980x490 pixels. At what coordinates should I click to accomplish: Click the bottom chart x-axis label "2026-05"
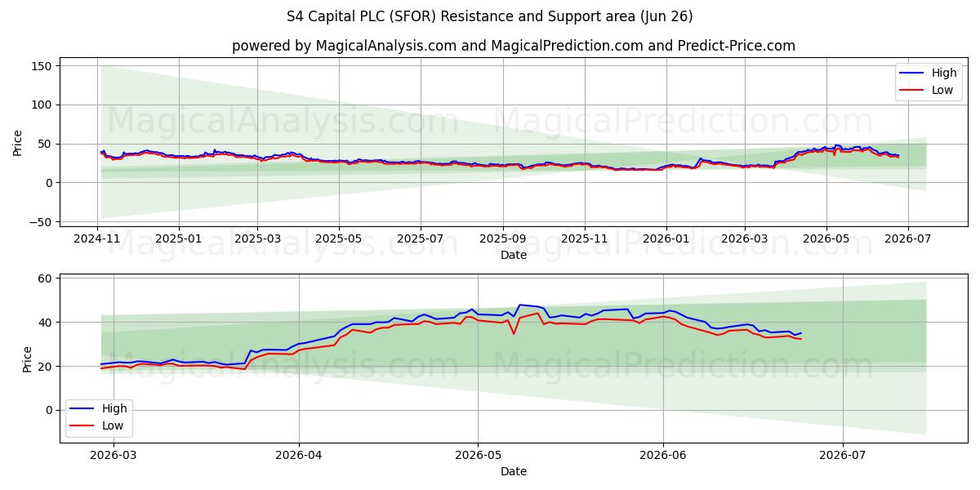click(478, 456)
